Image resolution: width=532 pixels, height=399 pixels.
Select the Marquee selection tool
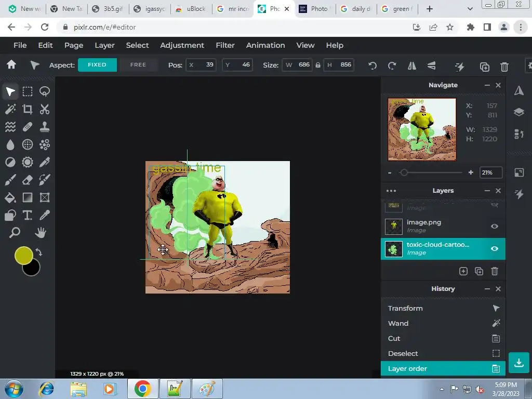click(x=28, y=91)
